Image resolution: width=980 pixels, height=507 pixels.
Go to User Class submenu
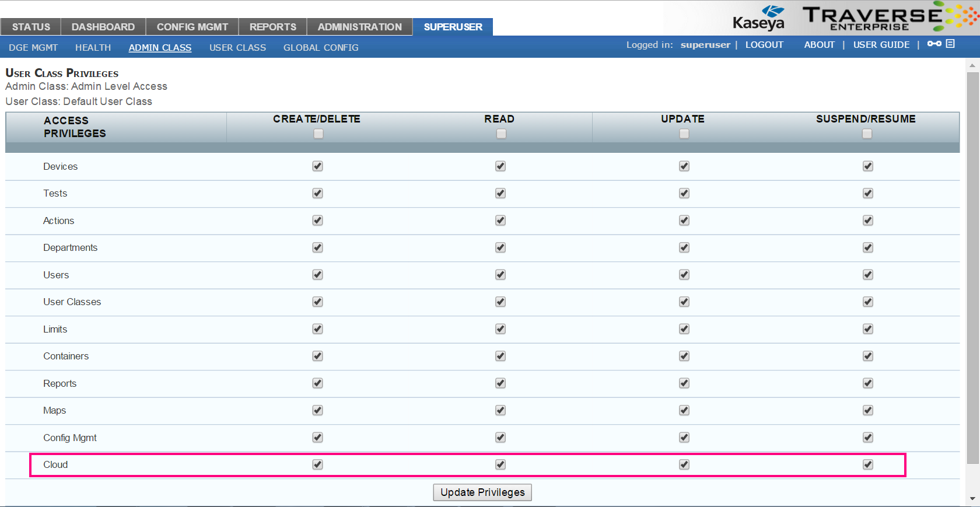click(237, 48)
